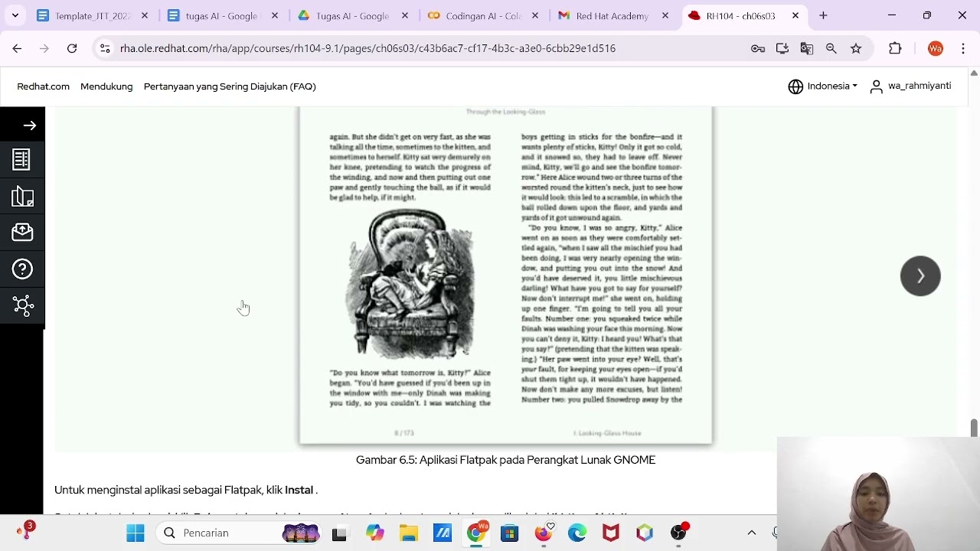980x551 pixels.
Task: Click the Alice in armchair book illustration
Action: [411, 285]
